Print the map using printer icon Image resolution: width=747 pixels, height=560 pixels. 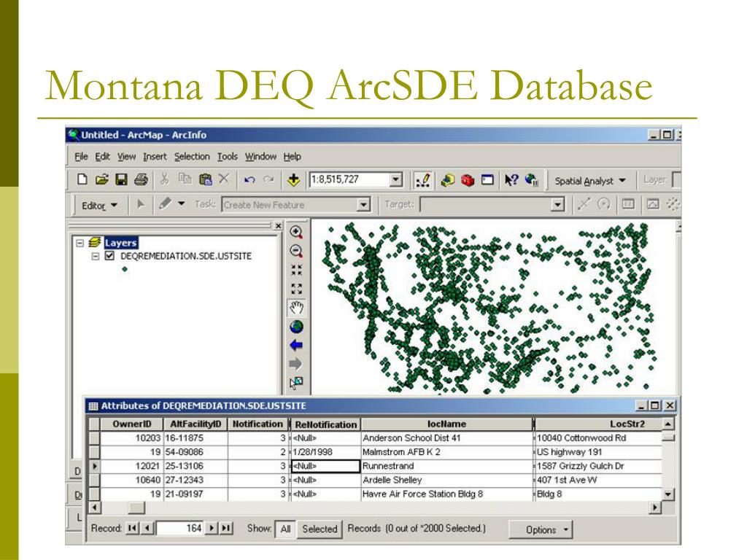click(x=141, y=179)
